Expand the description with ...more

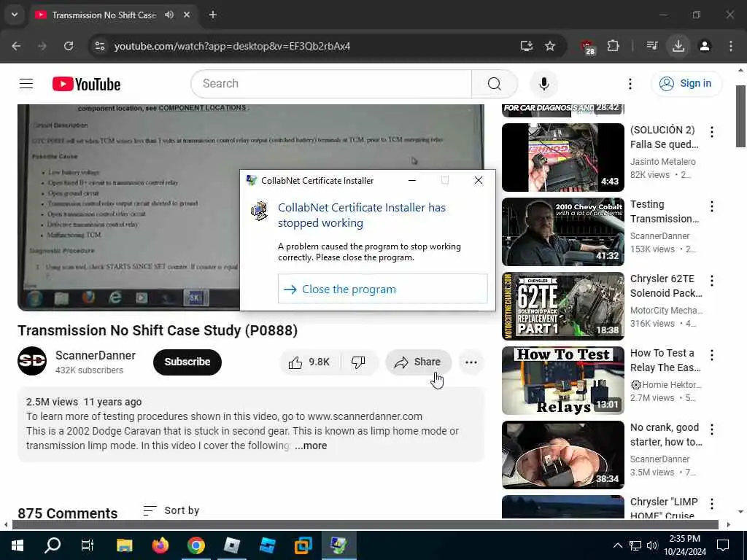(311, 446)
